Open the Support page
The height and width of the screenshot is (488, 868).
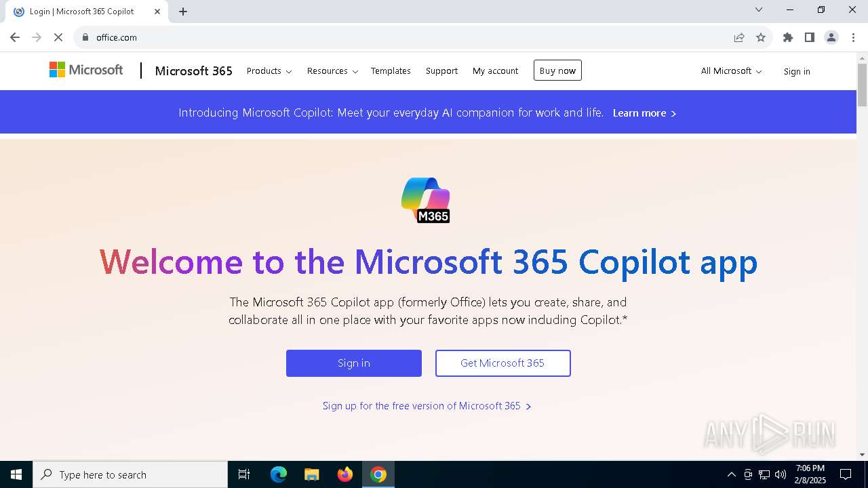coord(441,70)
